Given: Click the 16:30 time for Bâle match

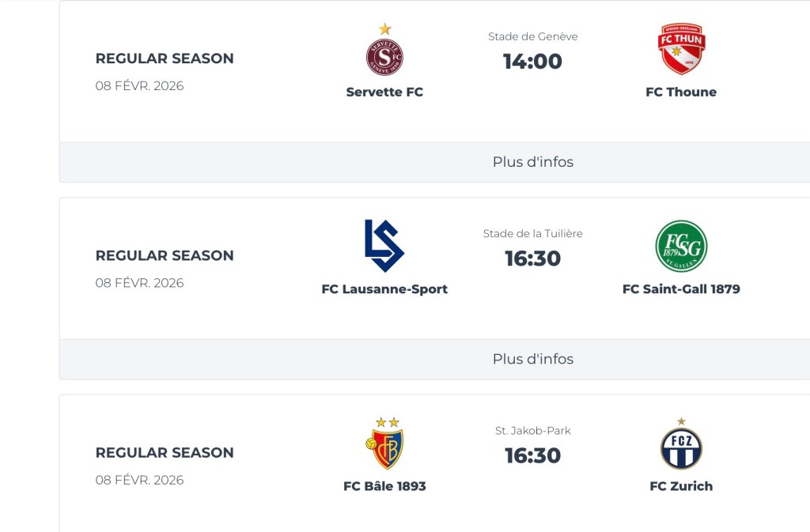Looking at the screenshot, I should click(532, 456).
